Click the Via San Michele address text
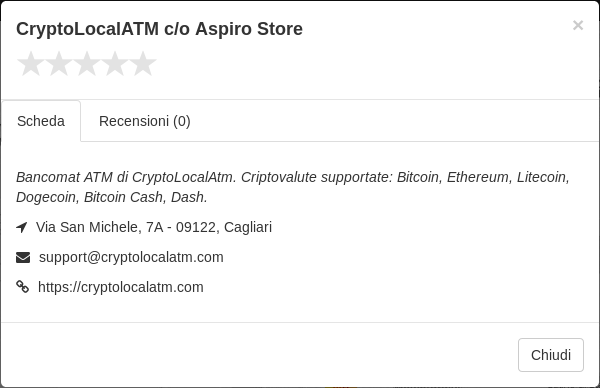This screenshot has height=388, width=600. coord(154,227)
